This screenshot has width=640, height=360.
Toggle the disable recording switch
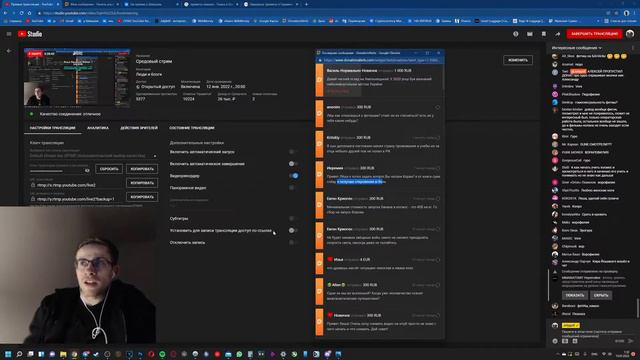click(x=293, y=242)
